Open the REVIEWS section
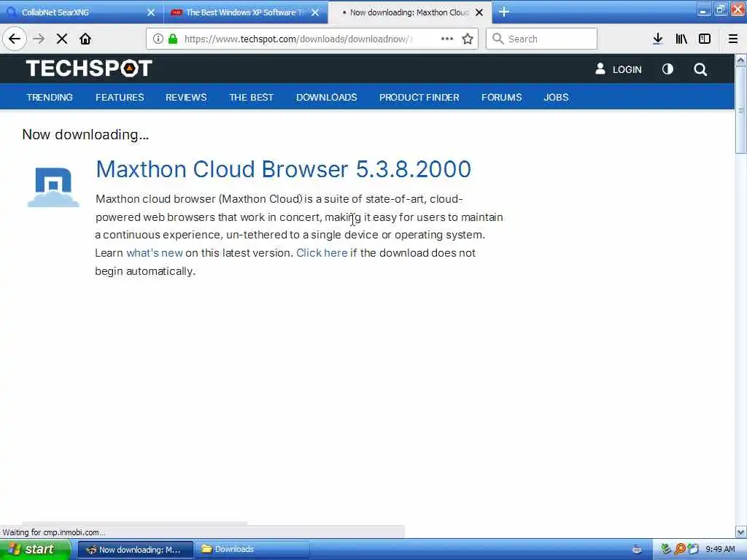The width and height of the screenshot is (747, 560). (x=186, y=98)
